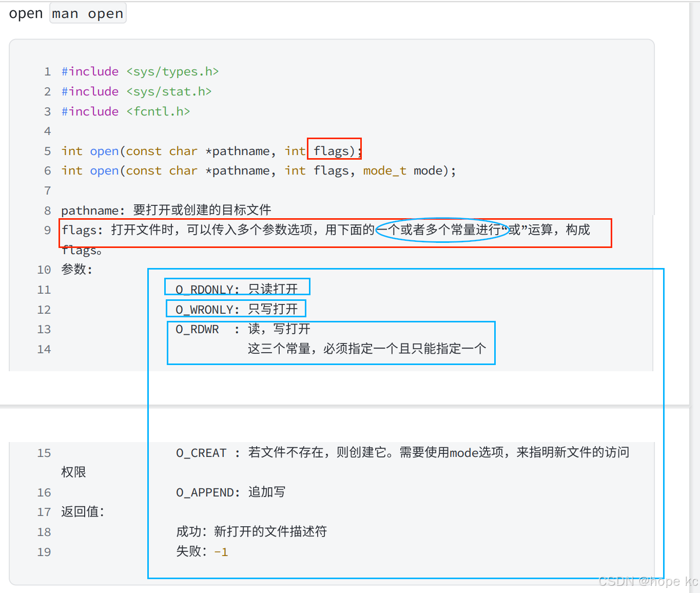Image resolution: width=700 pixels, height=593 pixels.
Task: Click the 'flags: 打开文件时' description line
Action: pos(326,229)
